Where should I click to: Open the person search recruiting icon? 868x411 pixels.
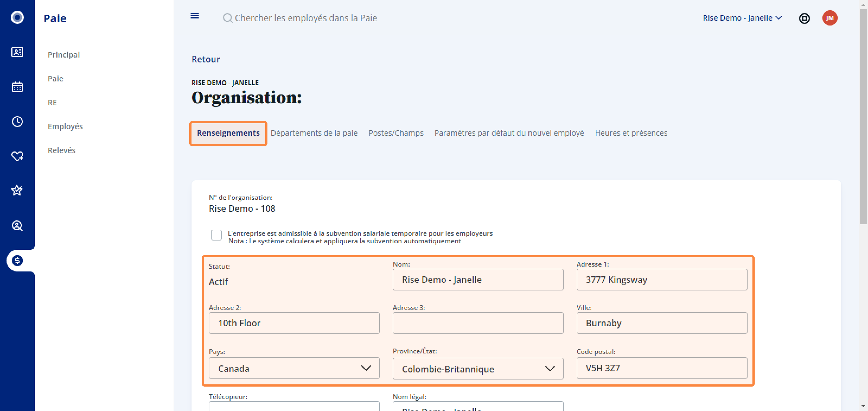coord(17,226)
